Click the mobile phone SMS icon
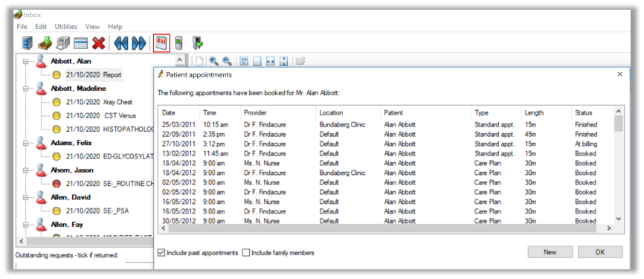 click(178, 42)
